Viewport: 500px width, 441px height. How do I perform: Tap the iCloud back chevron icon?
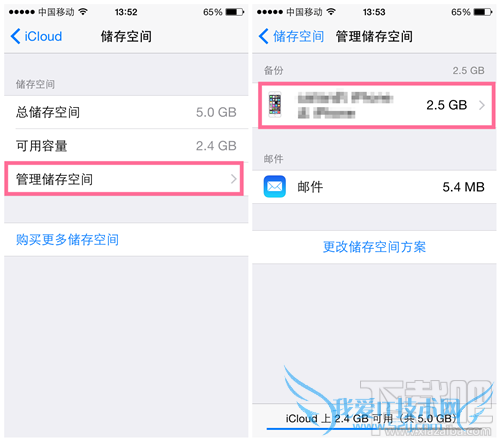[x=15, y=36]
